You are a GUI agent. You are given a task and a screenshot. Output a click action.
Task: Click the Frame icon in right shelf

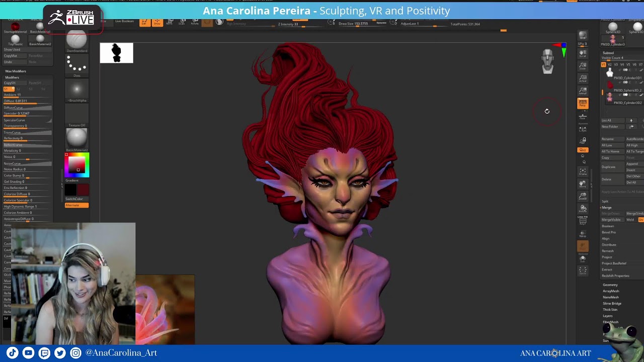pyautogui.click(x=583, y=172)
